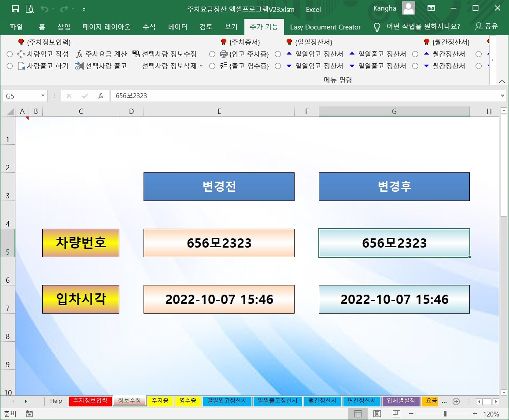
Task: Click the {입고 주차증} printer icon
Action: 223,54
